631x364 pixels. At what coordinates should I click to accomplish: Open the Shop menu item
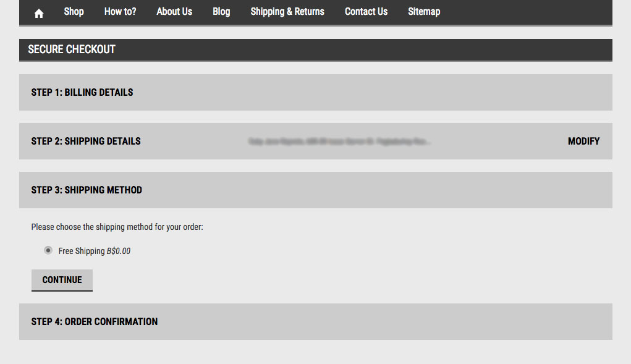pos(74,12)
